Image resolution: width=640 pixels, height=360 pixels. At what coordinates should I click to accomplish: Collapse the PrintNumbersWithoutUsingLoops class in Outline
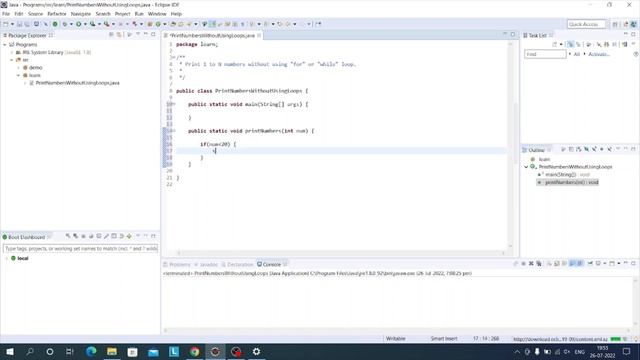point(526,167)
